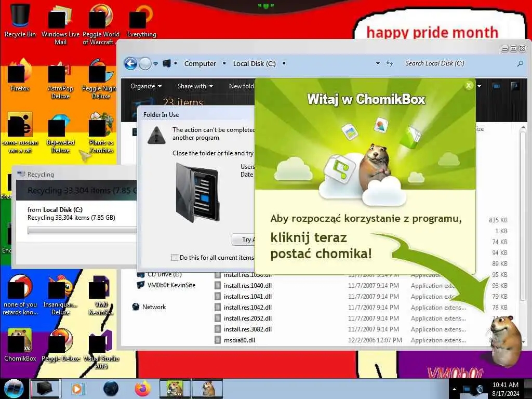Image resolution: width=532 pixels, height=399 pixels.
Task: Open the VM0 KevinSi... desktop icon
Action: [x=101, y=295]
